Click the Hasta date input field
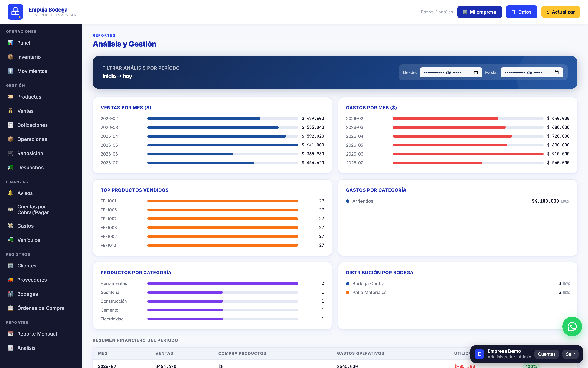588x368 pixels. [532, 72]
